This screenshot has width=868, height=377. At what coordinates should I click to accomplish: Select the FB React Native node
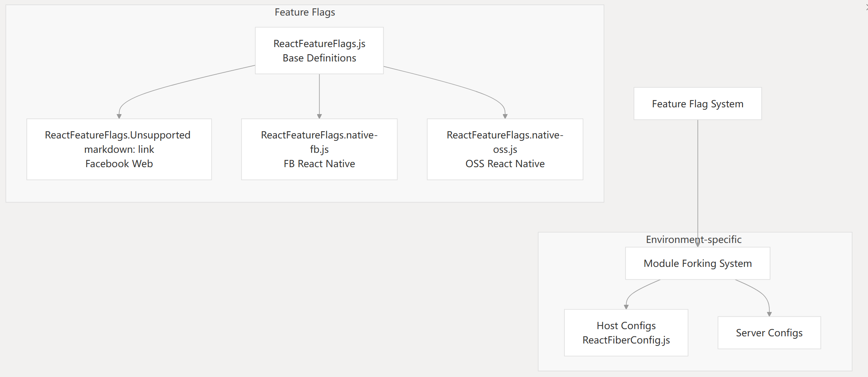click(319, 149)
